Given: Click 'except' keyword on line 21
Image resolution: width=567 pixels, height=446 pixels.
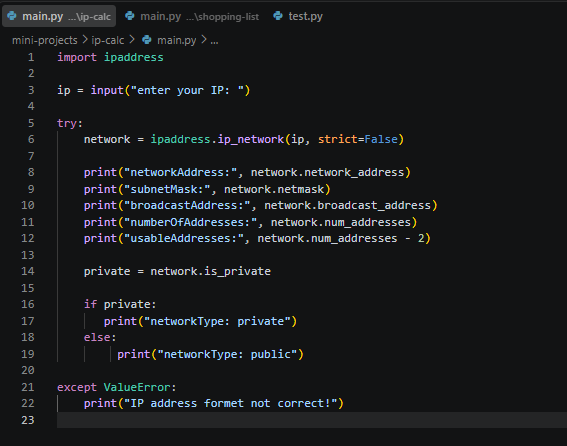Looking at the screenshot, I should (77, 387).
